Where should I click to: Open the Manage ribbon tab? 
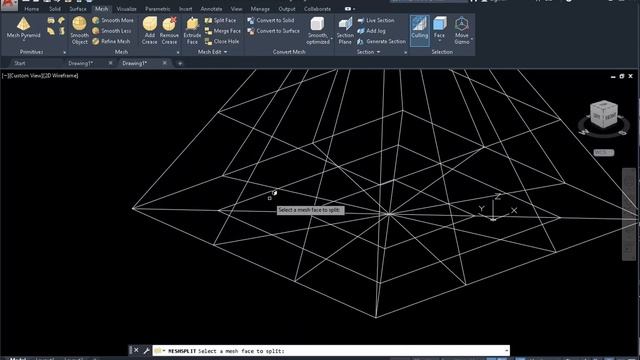260,9
